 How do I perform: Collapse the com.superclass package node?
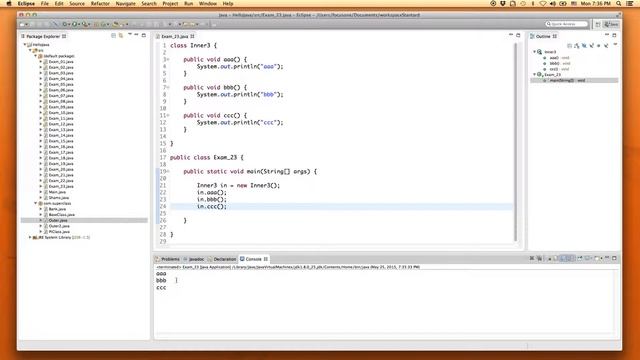coord(36,203)
